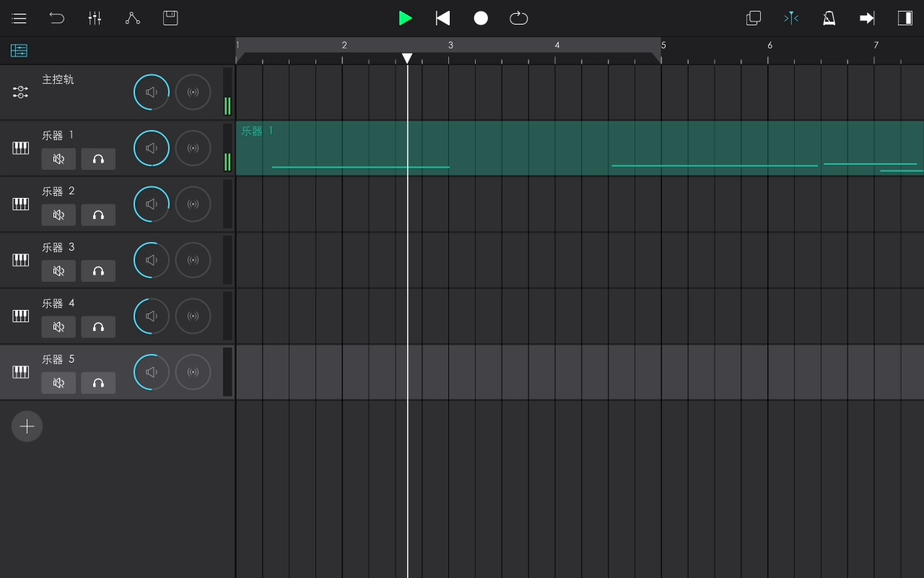
Task: Solo 乐器 3 with the headphones button
Action: pyautogui.click(x=98, y=271)
